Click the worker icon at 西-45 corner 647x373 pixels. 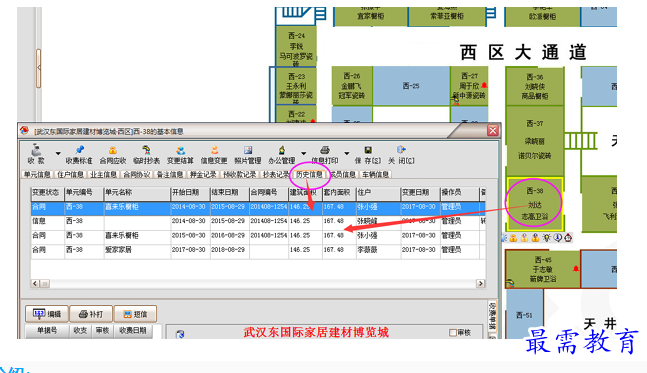[510, 283]
